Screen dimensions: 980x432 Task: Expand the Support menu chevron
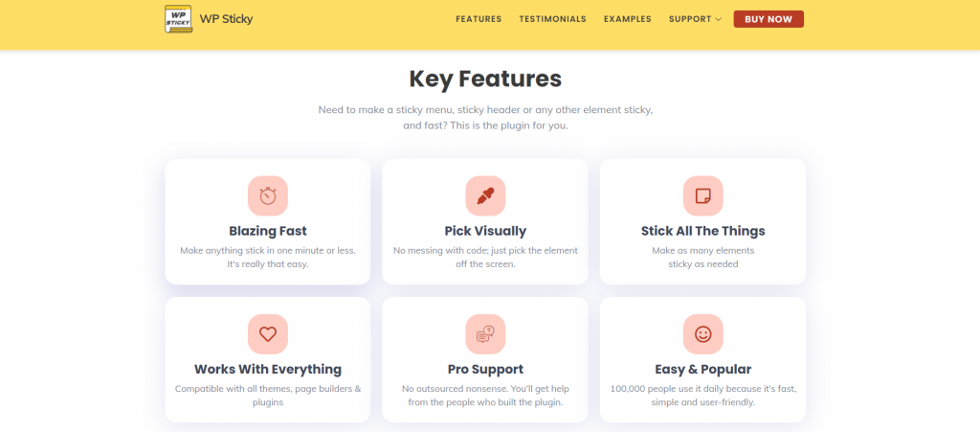pos(718,19)
